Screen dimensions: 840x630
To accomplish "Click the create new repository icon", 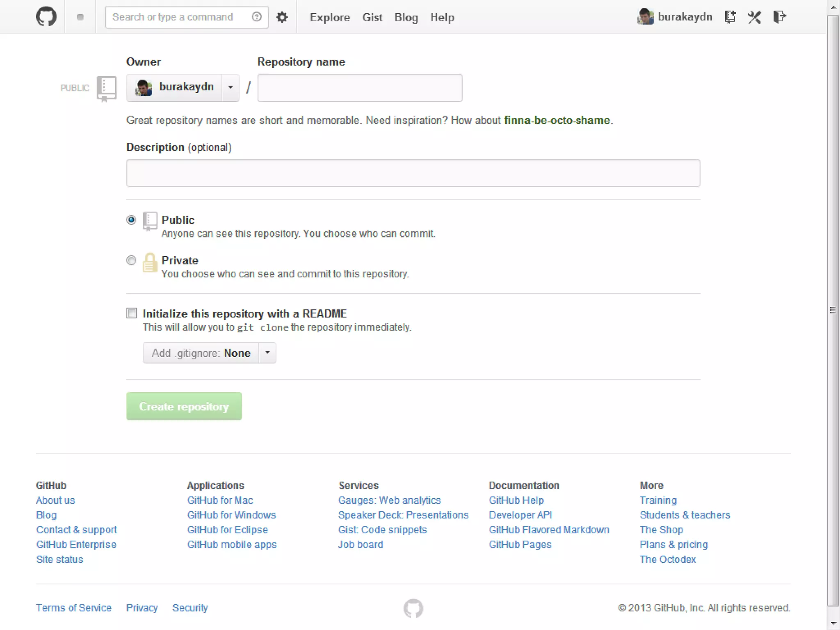I will point(730,17).
